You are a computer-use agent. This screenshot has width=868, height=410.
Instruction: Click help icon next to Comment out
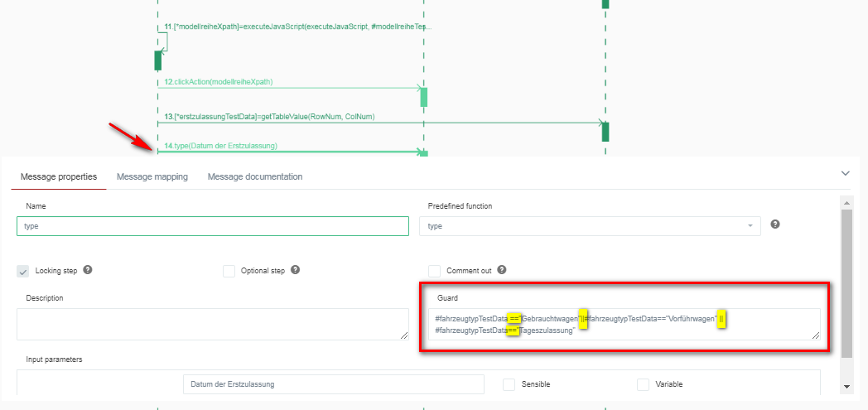click(x=502, y=270)
